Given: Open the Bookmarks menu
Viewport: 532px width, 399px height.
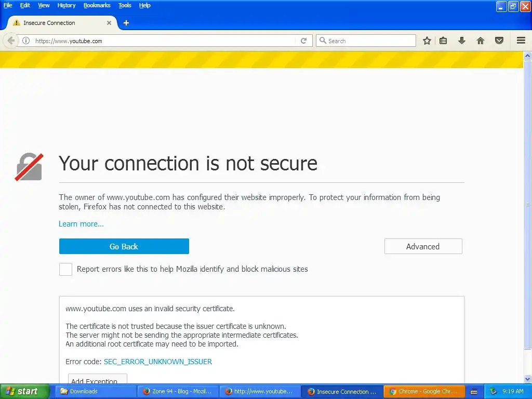Looking at the screenshot, I should [97, 5].
